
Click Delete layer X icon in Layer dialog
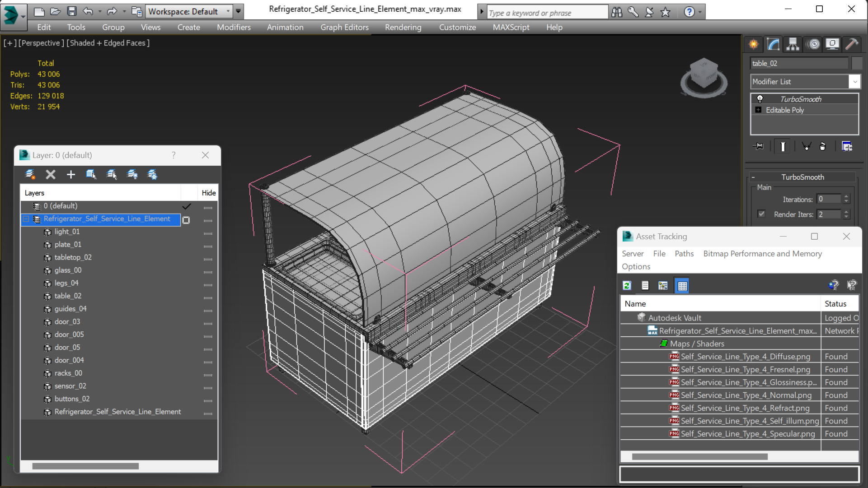click(51, 174)
